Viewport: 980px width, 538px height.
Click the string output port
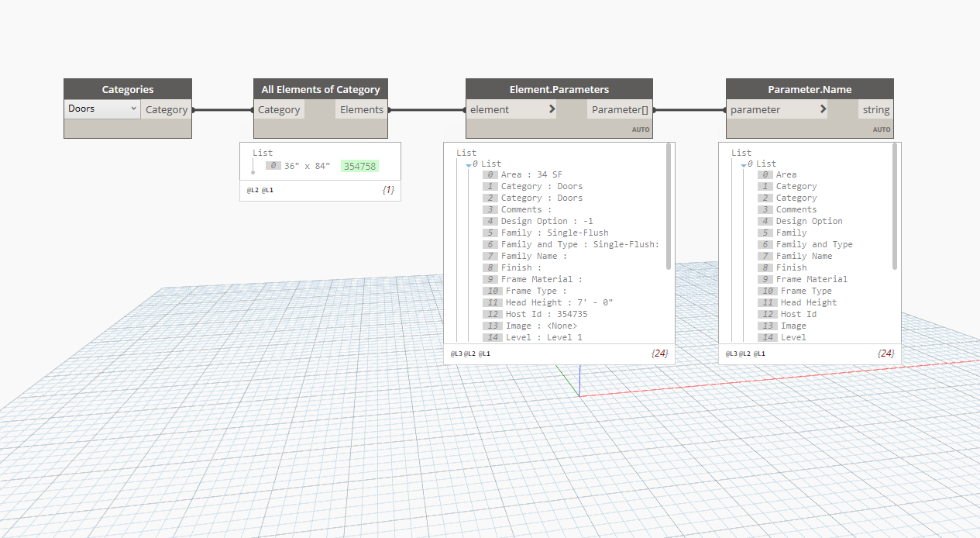pos(876,110)
